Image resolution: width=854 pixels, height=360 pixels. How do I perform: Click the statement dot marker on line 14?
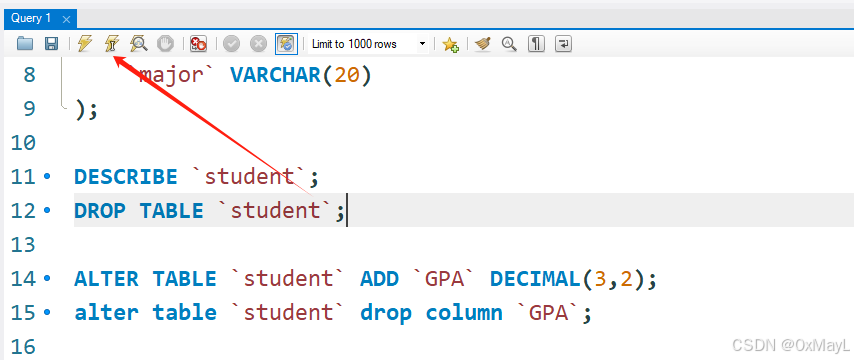tap(46, 279)
